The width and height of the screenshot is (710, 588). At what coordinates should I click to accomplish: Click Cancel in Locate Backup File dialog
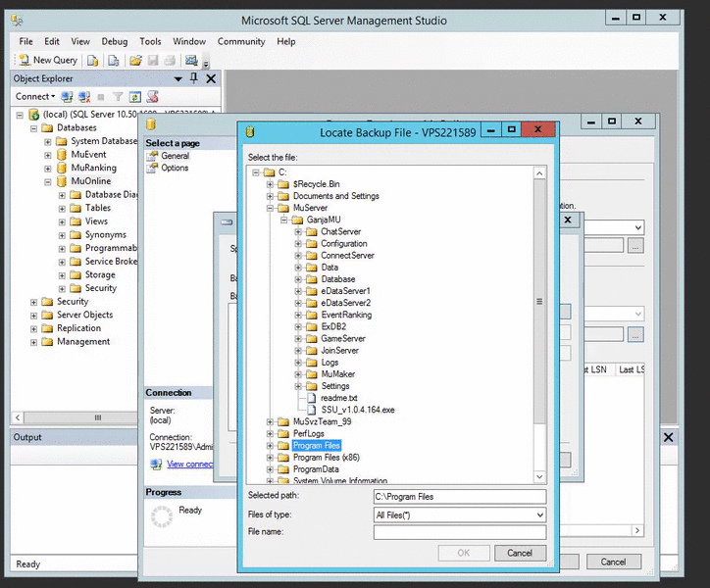(520, 553)
